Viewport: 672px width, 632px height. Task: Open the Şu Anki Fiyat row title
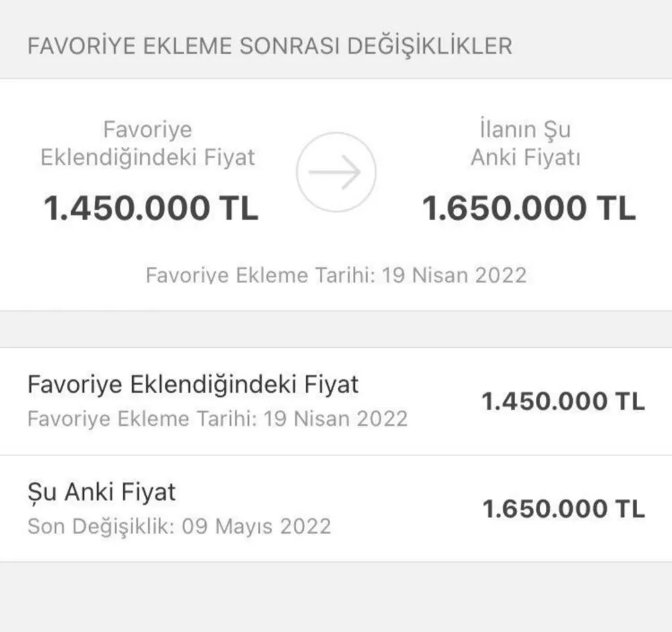102,492
